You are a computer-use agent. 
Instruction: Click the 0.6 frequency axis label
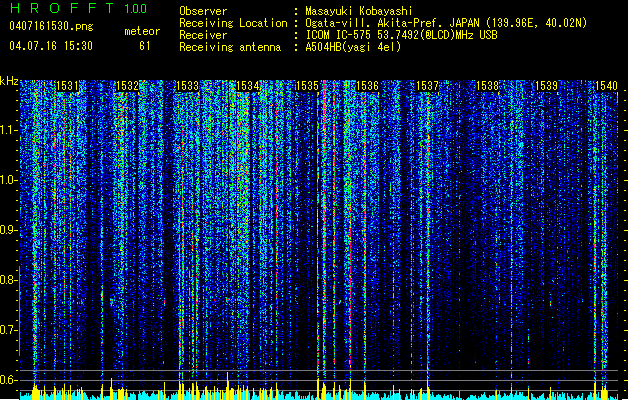pyautogui.click(x=9, y=380)
